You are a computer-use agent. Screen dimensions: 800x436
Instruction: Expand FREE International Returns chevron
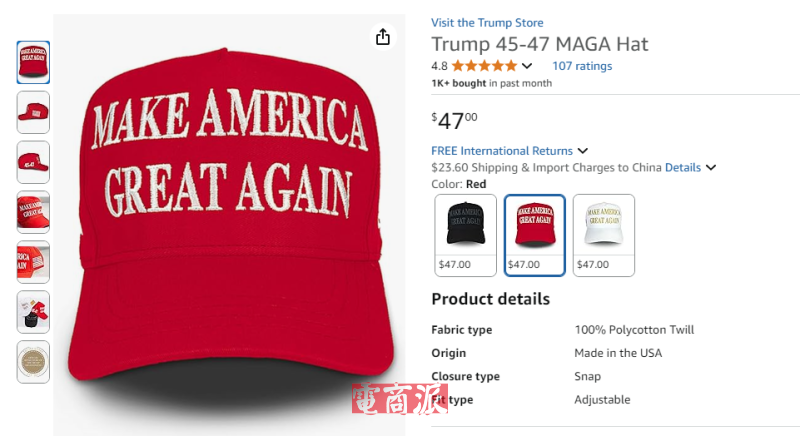[583, 151]
